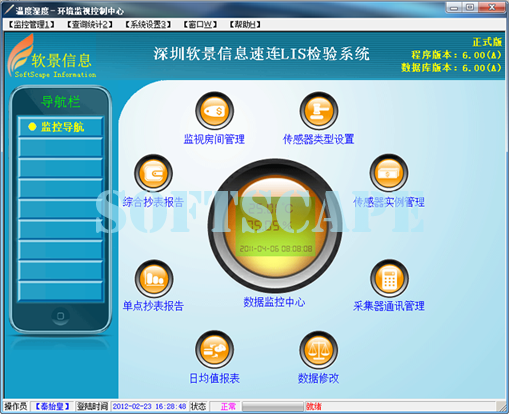Click operator name 【秦始皇】 in status bar

coord(52,406)
